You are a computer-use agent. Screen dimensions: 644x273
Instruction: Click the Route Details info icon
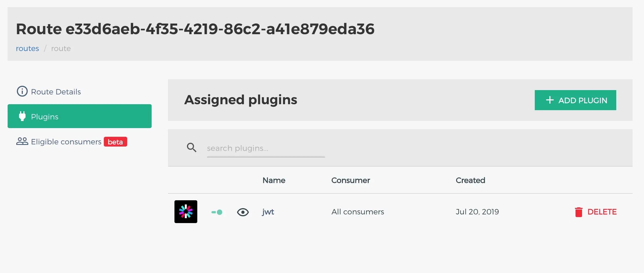click(22, 91)
